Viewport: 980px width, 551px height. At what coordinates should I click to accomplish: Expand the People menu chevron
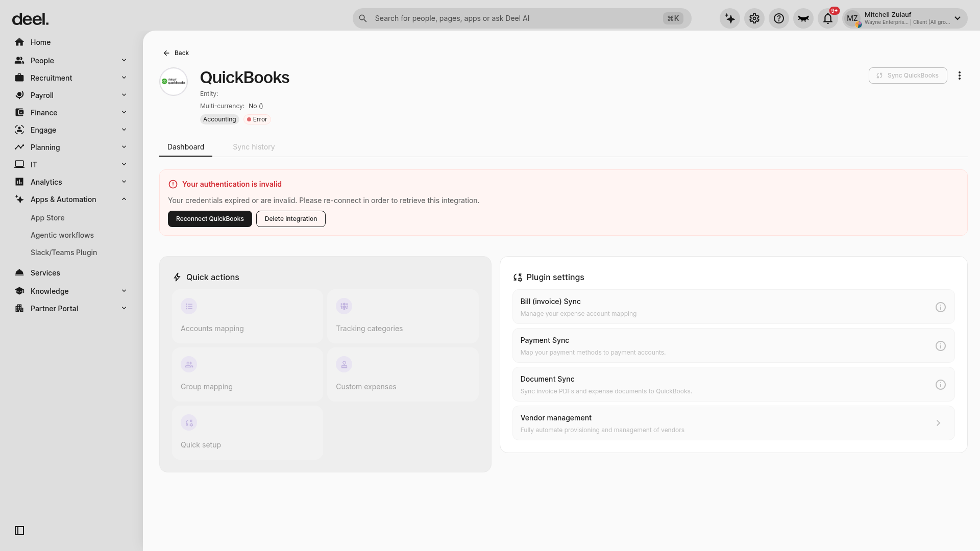click(x=124, y=60)
